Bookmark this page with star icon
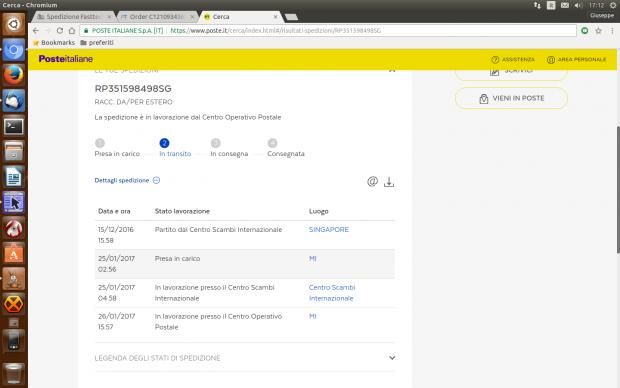 (598, 30)
